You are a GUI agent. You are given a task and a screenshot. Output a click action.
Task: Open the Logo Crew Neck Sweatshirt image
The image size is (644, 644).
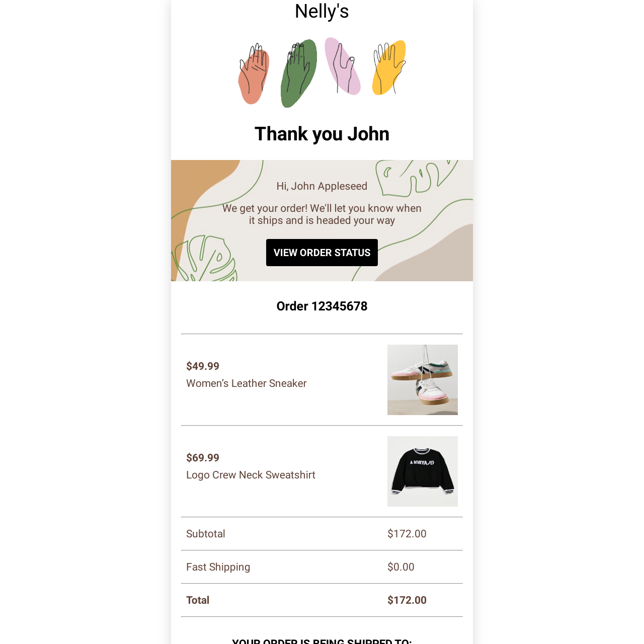click(423, 471)
